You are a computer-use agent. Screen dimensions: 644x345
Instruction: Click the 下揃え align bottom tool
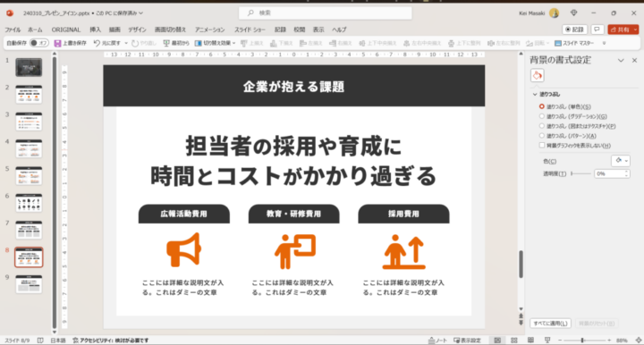click(x=282, y=43)
